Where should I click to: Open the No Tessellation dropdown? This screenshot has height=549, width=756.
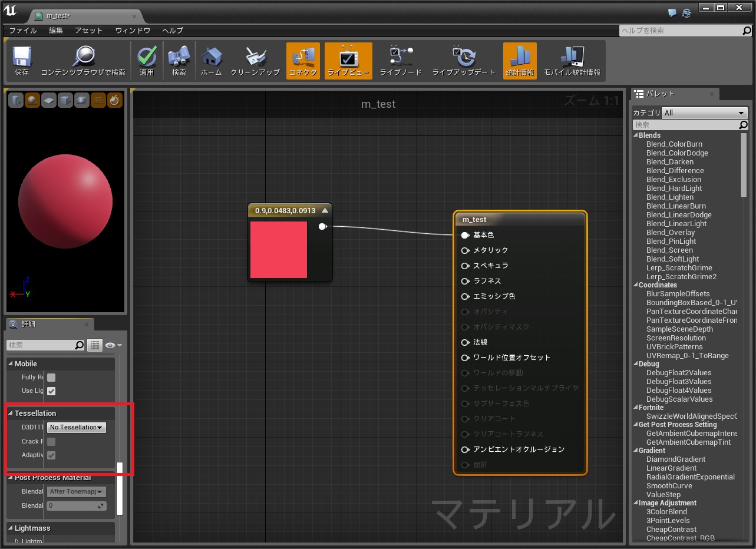pyautogui.click(x=76, y=427)
